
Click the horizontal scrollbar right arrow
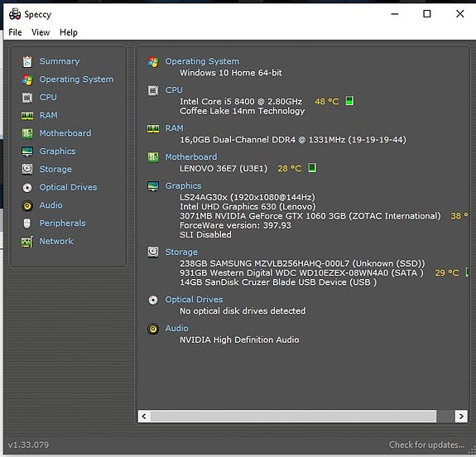coord(461,416)
